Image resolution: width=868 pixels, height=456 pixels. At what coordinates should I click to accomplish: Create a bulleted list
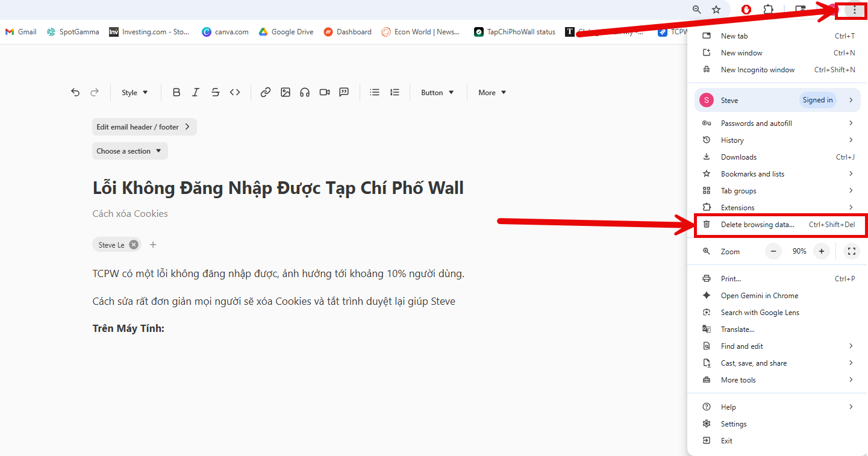coord(375,93)
